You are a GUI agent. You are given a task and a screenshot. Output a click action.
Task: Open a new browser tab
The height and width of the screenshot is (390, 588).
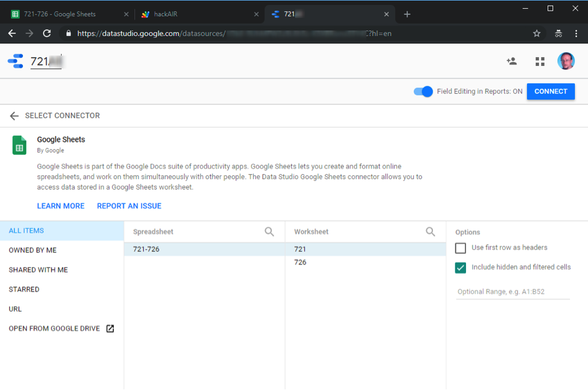408,14
